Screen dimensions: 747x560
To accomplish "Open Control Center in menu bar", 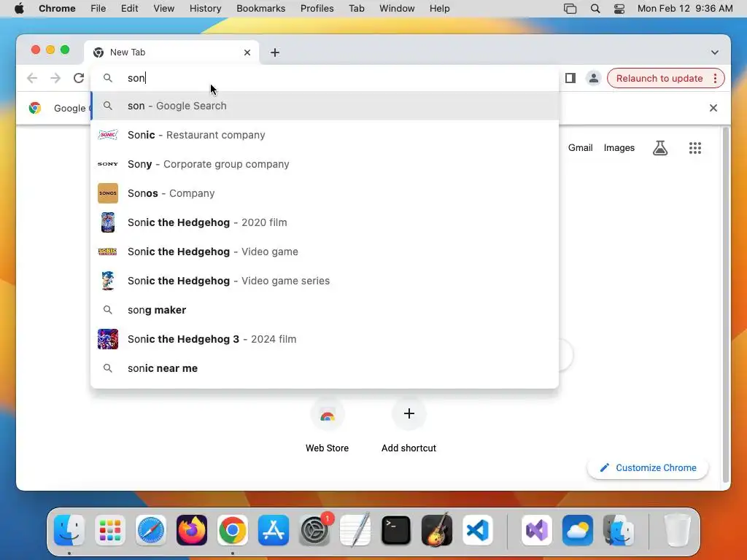I will click(619, 9).
